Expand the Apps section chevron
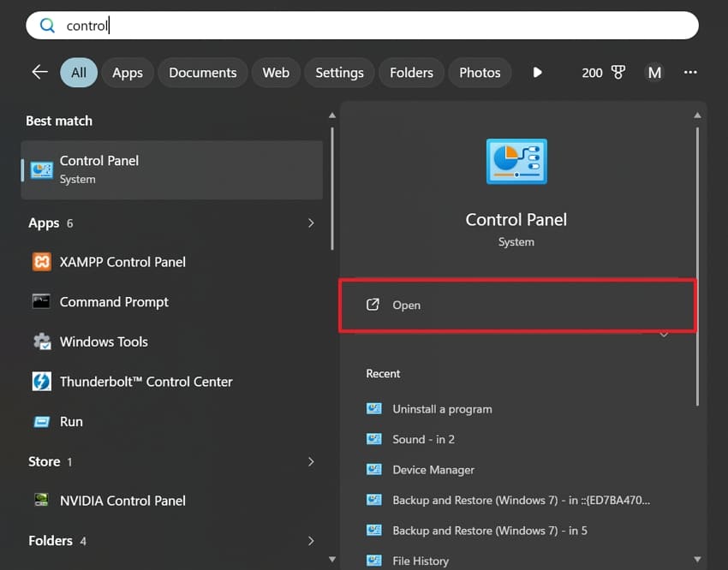 coord(311,223)
